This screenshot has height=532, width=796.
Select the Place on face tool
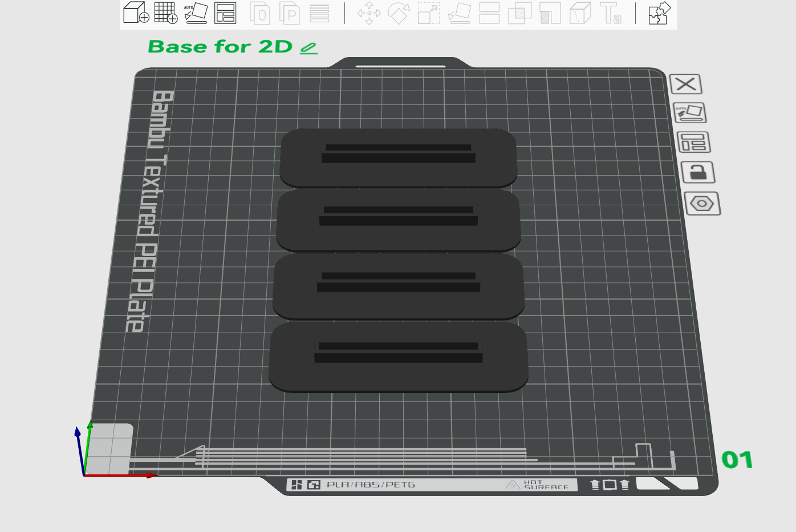click(460, 14)
